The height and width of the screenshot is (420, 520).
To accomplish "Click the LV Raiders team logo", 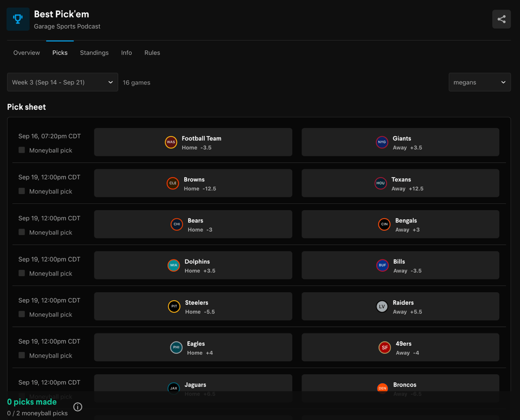I will [x=382, y=306].
